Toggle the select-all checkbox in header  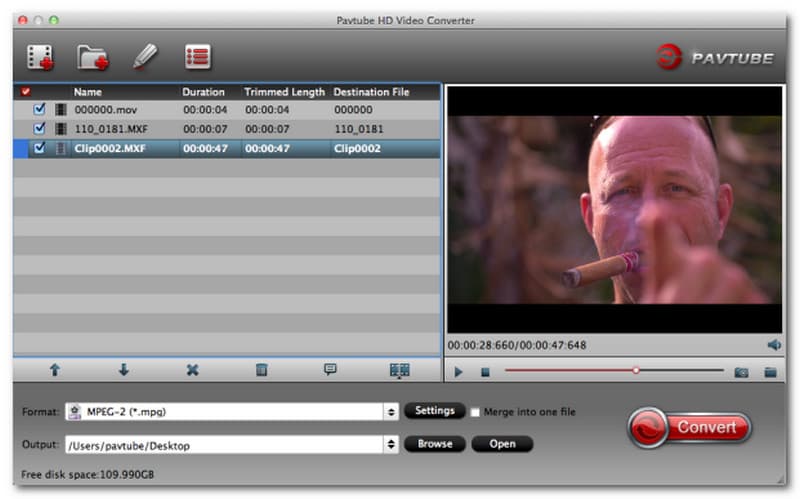(26, 92)
